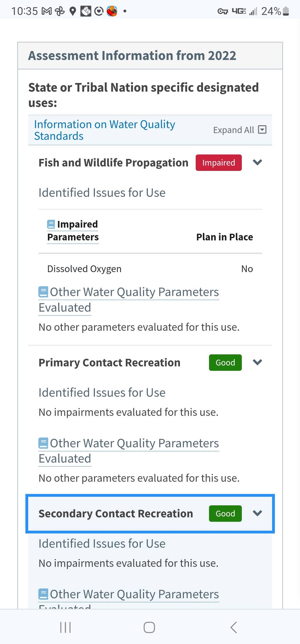The image size is (300, 644).
Task: Tap the Android back navigation arrow
Action: [x=233, y=627]
